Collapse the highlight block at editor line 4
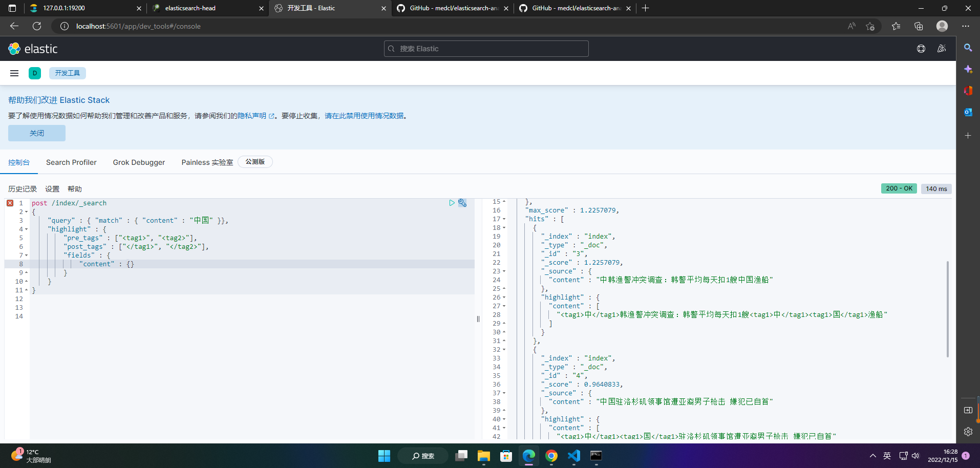 [27, 229]
